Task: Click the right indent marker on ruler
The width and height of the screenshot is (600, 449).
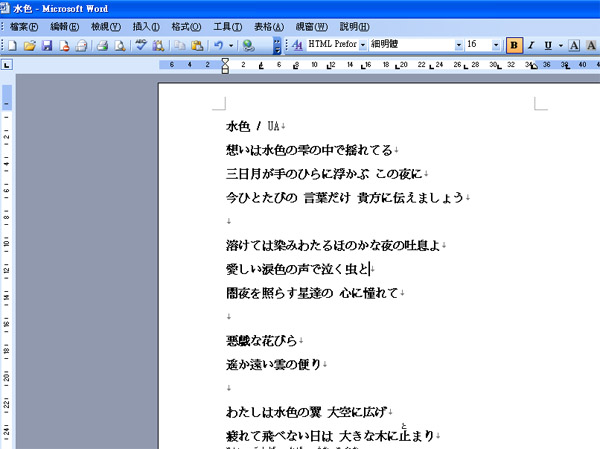Action: (533, 66)
